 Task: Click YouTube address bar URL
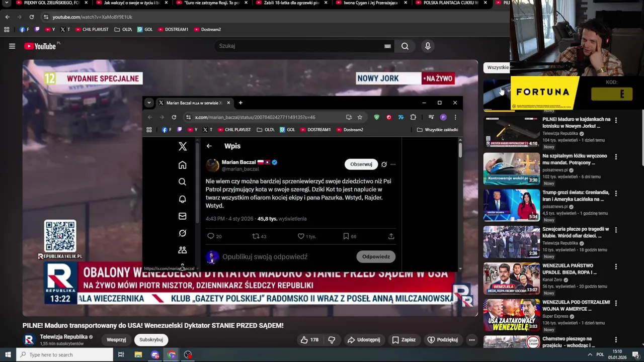coord(92,17)
